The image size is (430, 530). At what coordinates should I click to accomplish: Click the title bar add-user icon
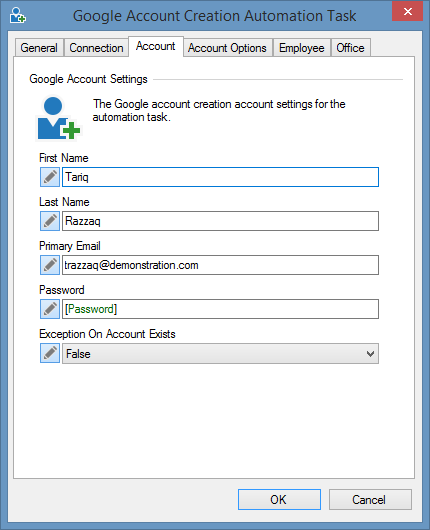pyautogui.click(x=17, y=16)
